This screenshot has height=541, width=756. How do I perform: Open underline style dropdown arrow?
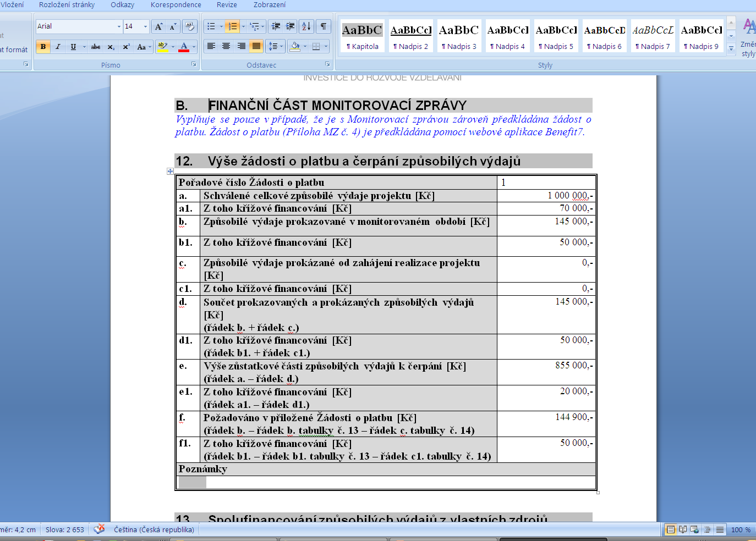84,47
